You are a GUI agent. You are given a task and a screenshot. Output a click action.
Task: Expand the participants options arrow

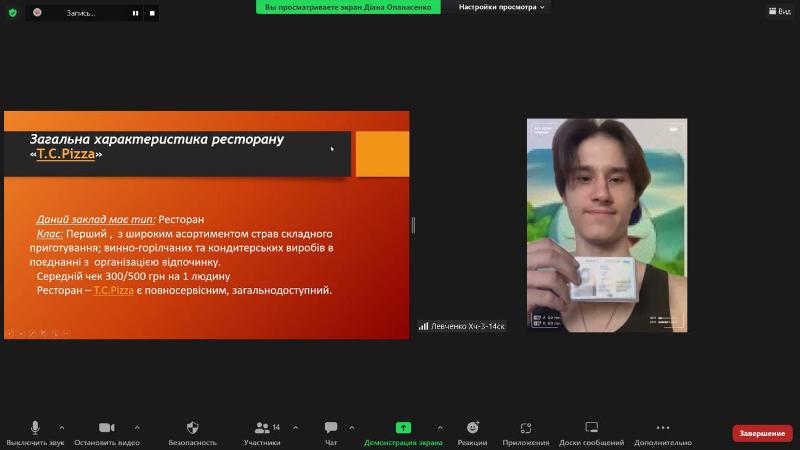[x=295, y=428]
